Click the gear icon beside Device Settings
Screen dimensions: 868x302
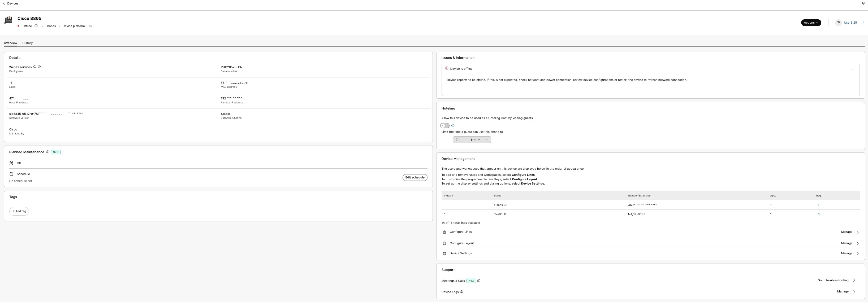point(444,253)
